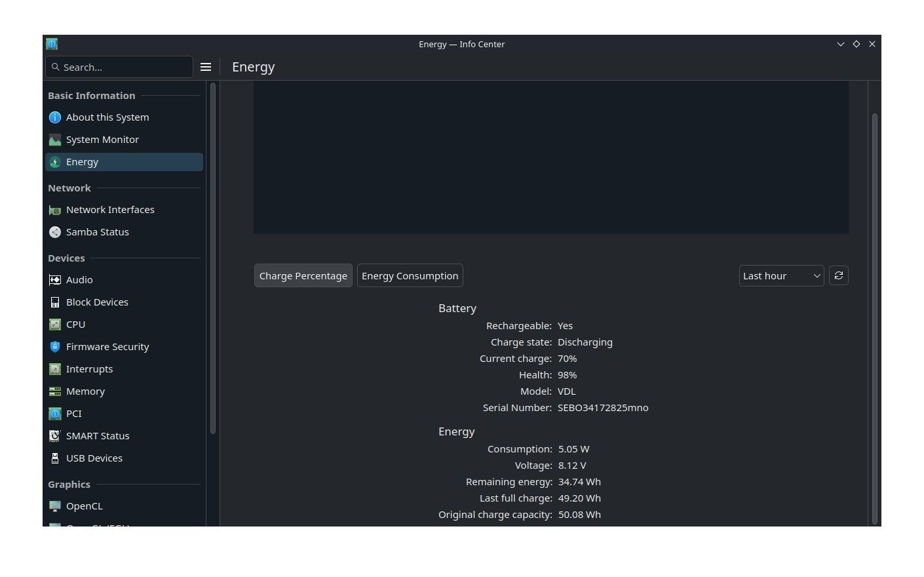Click the Model value VDL
924x577 pixels.
pyautogui.click(x=566, y=391)
